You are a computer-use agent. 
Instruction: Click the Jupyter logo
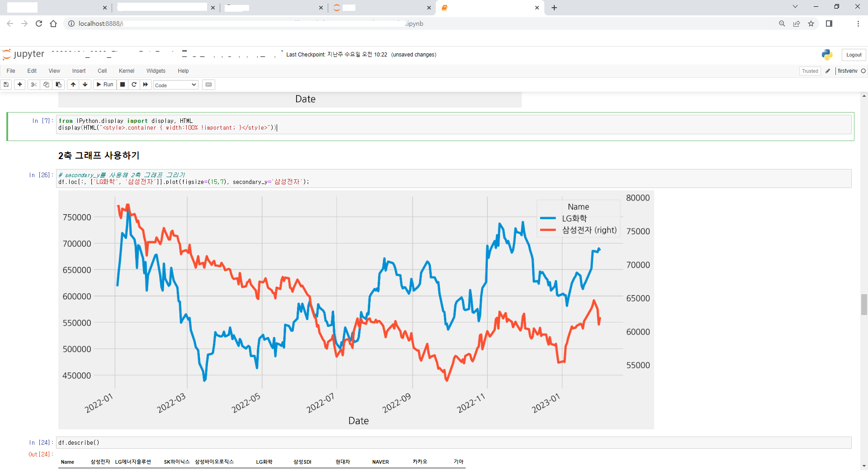click(x=24, y=54)
